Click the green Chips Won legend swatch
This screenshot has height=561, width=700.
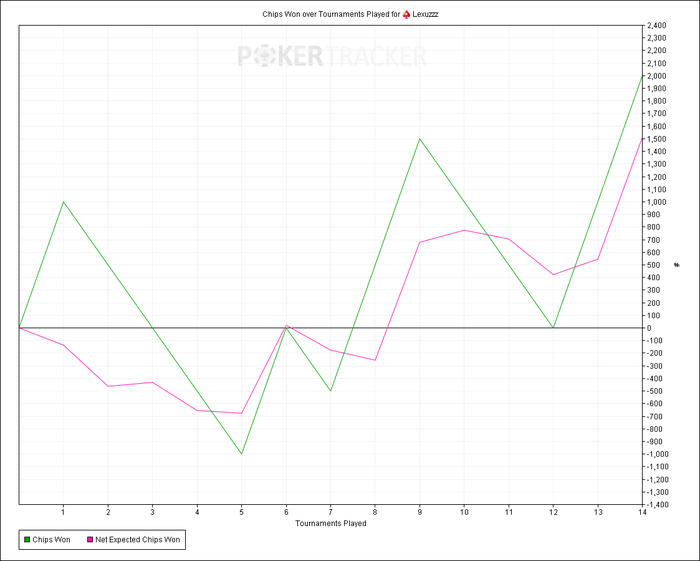tap(27, 540)
